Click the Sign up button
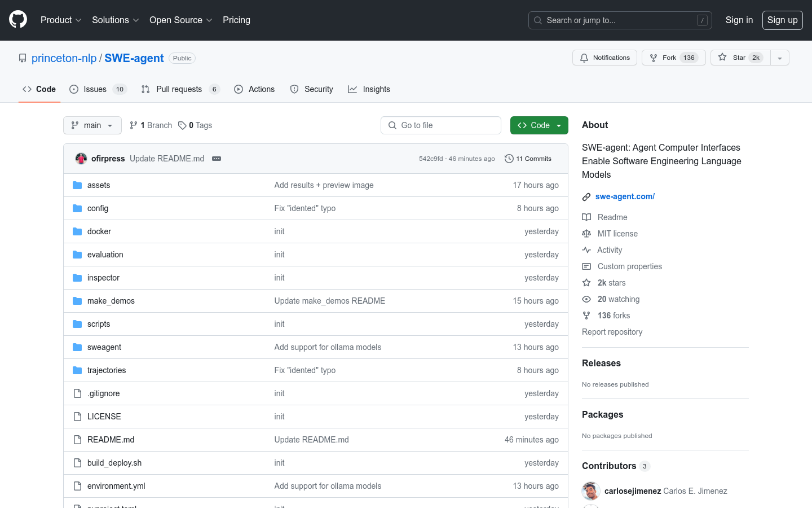 782,20
